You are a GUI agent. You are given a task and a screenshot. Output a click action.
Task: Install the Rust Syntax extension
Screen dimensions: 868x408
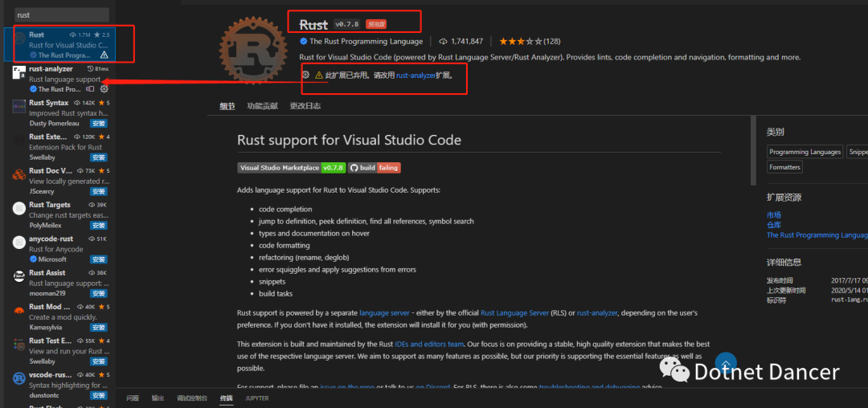pos(99,124)
